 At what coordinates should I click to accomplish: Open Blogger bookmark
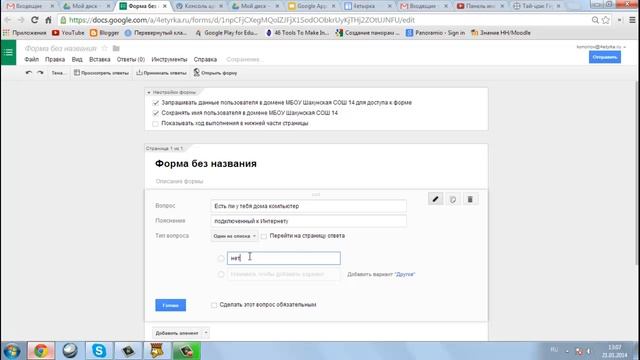(104, 33)
